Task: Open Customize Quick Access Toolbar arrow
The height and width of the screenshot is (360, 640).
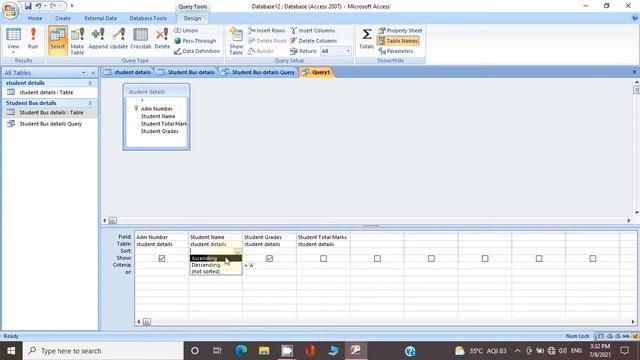Action: [x=72, y=6]
